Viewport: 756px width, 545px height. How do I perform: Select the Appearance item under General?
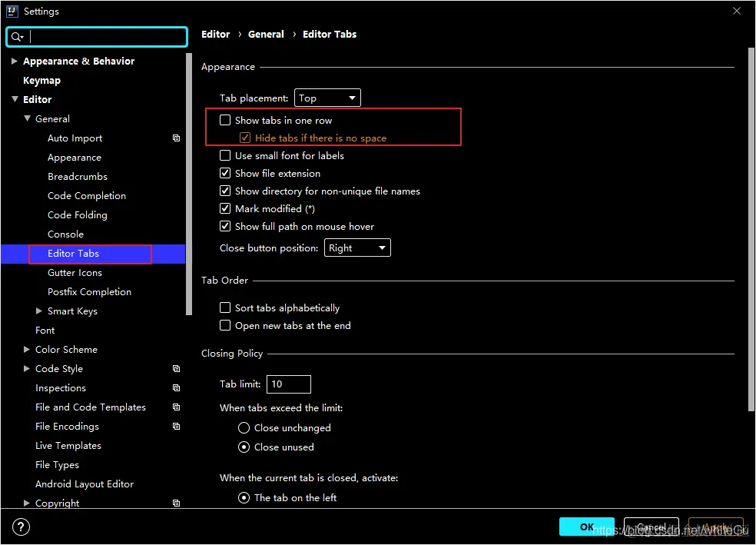[x=75, y=158]
